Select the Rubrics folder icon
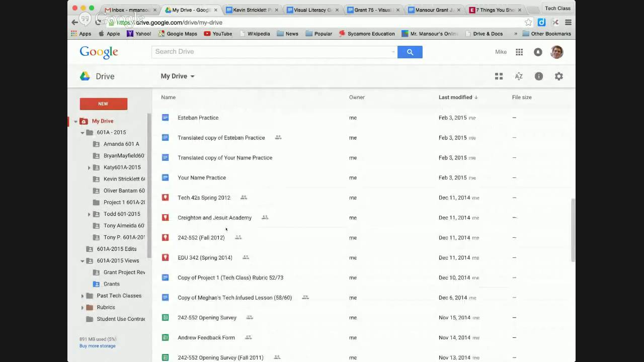644x362 pixels. (x=90, y=307)
